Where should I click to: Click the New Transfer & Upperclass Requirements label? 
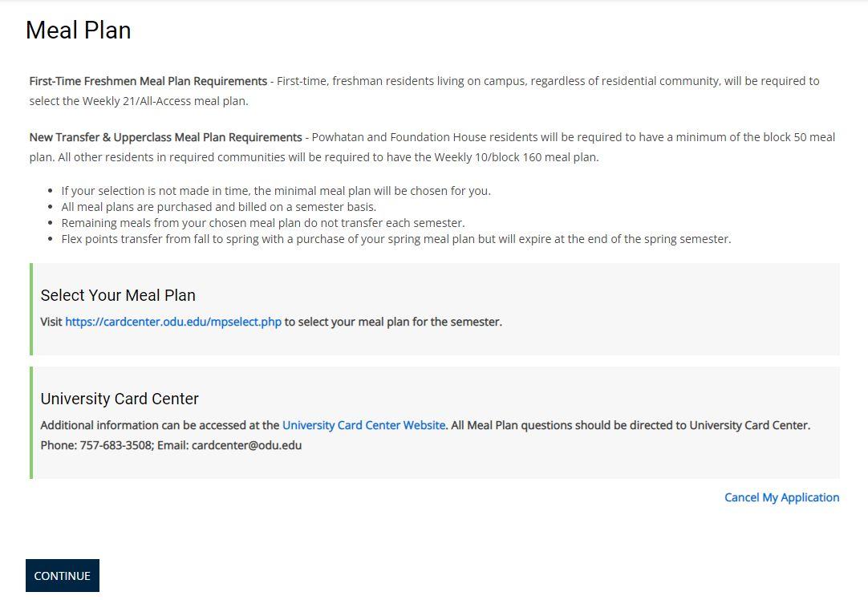coord(165,137)
